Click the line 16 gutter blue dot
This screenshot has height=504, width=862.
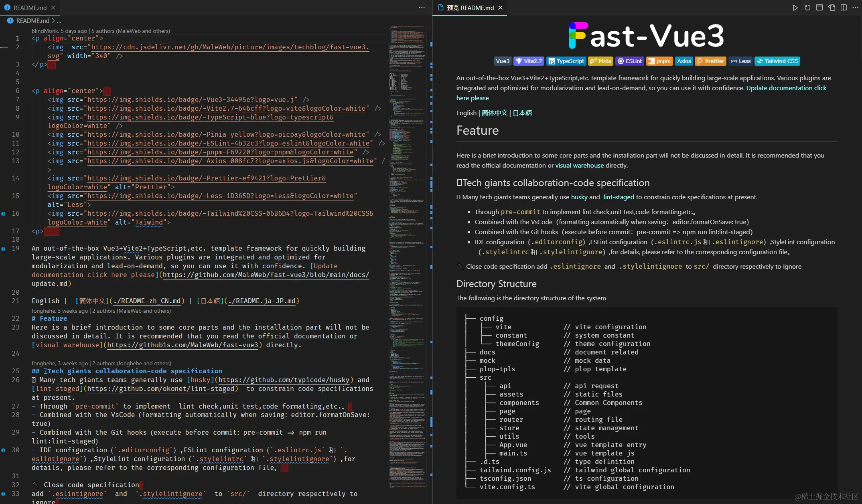tap(4, 214)
